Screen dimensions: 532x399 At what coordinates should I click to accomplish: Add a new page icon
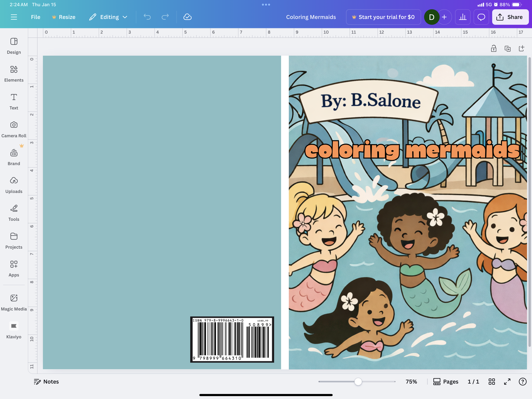pyautogui.click(x=521, y=49)
